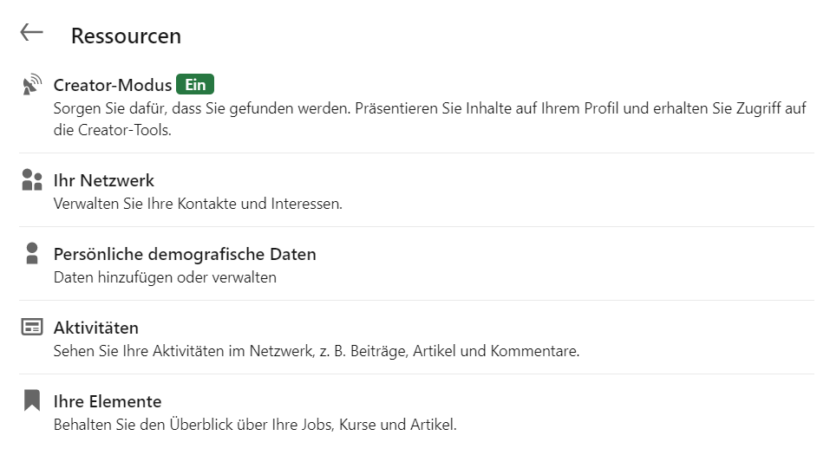Click the Creator-Modus satellite dish icon
This screenshot has width=830, height=455.
pos(30,84)
